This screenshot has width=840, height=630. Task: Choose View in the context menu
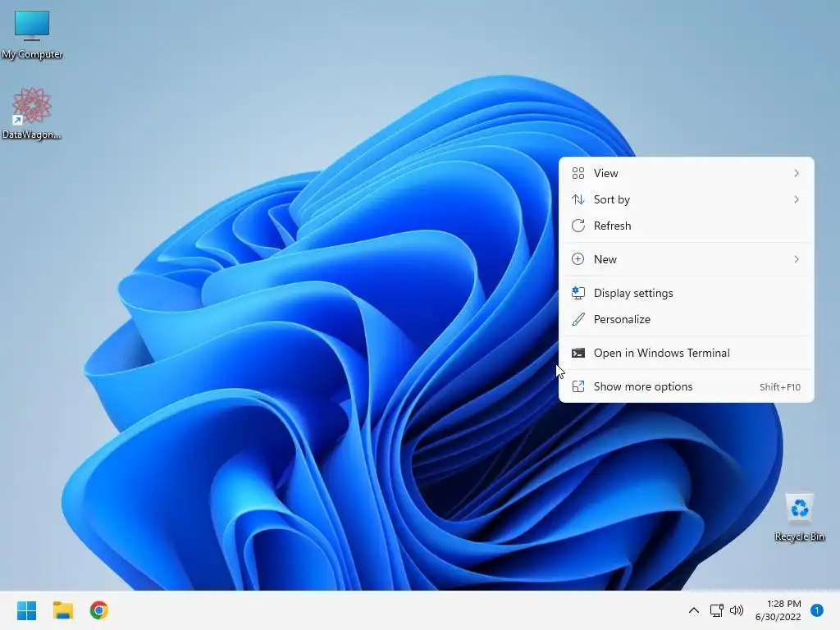coord(687,173)
